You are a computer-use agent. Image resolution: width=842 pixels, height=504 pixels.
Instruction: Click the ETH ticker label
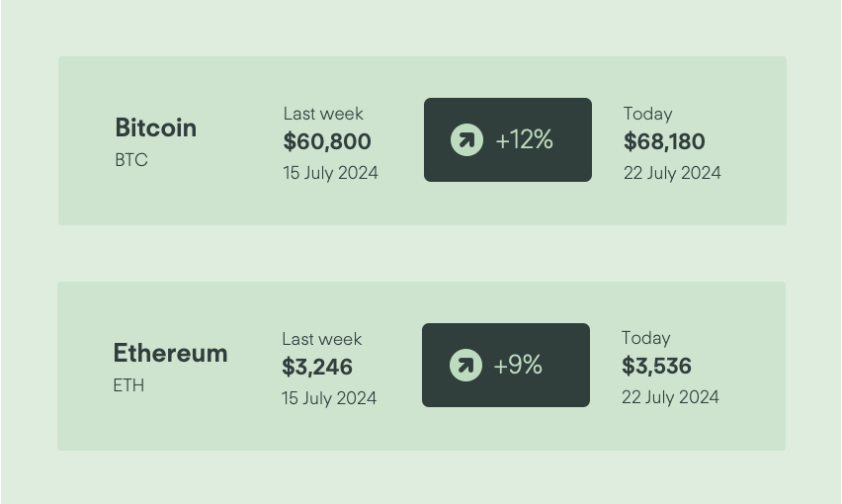point(128,385)
